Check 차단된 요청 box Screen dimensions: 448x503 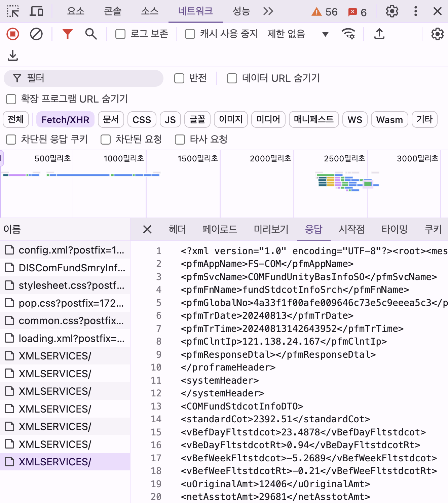click(x=106, y=140)
